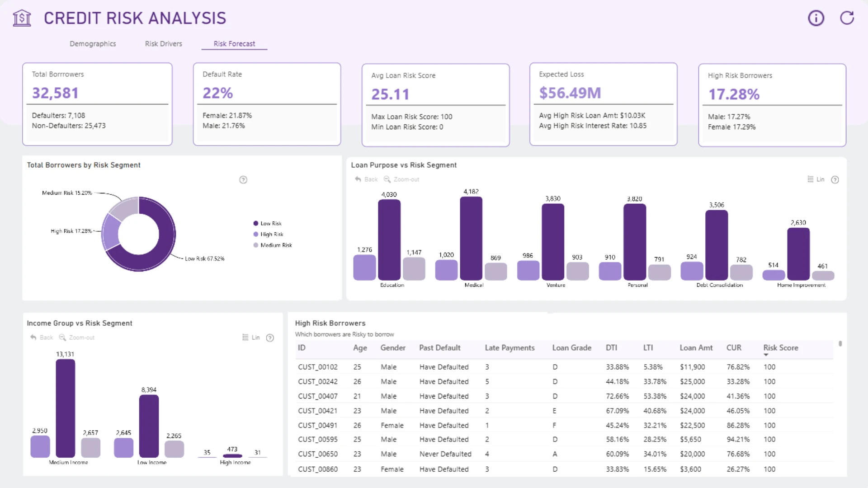The height and width of the screenshot is (488, 868).
Task: Open help icon on Loan Purpose vs Risk Segment
Action: (x=835, y=180)
